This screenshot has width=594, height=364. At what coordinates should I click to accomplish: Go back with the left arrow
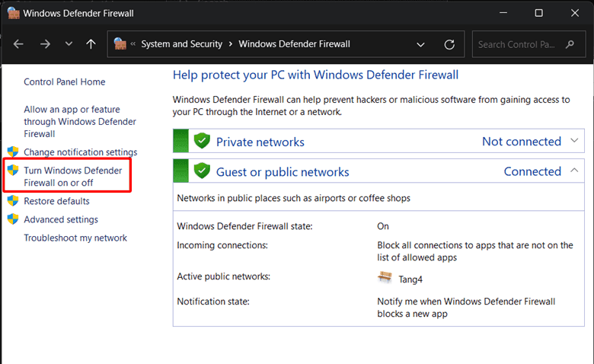point(18,44)
